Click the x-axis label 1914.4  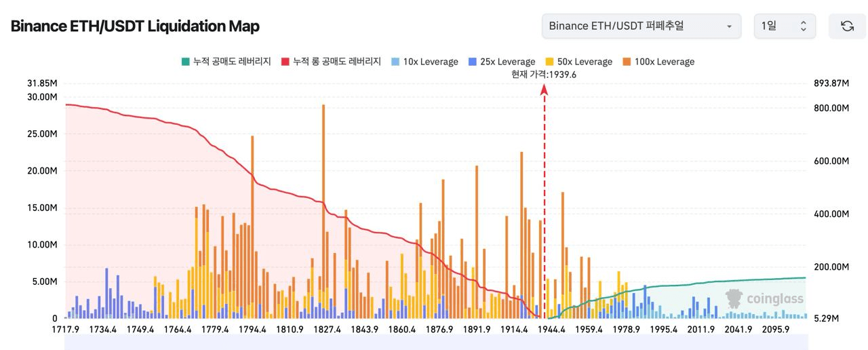point(514,329)
